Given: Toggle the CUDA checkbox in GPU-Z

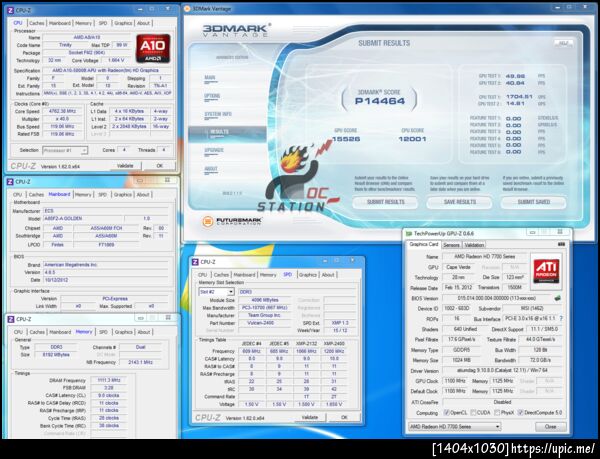Looking at the screenshot, I should coord(473,413).
